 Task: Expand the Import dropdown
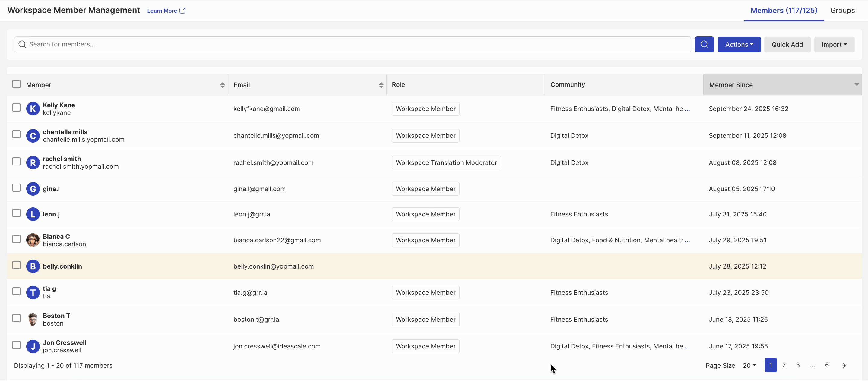coord(834,45)
